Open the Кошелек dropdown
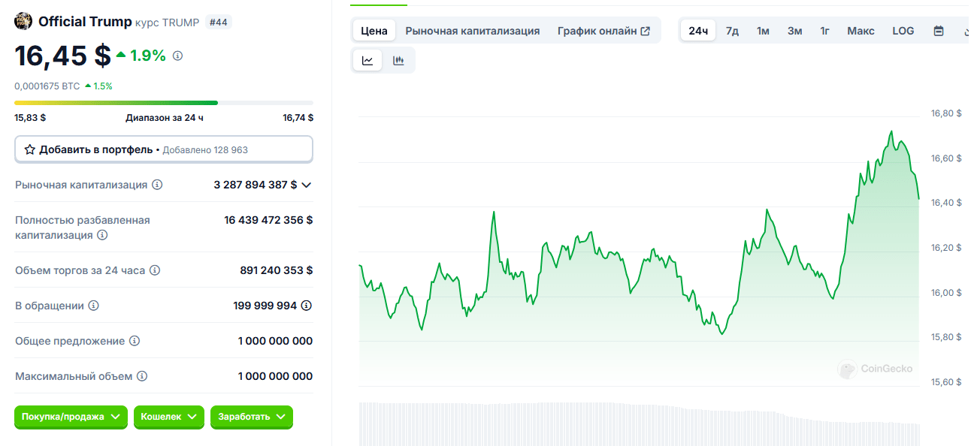This screenshot has height=446, width=980. (x=169, y=417)
